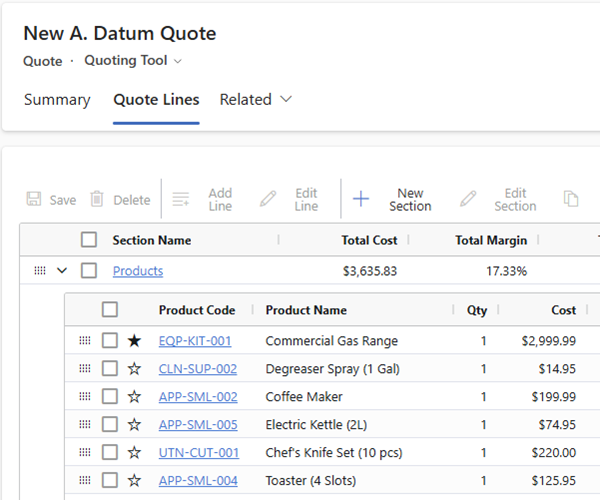Collapse the Products section chevron
Viewport: 600px width, 500px height.
pyautogui.click(x=62, y=271)
